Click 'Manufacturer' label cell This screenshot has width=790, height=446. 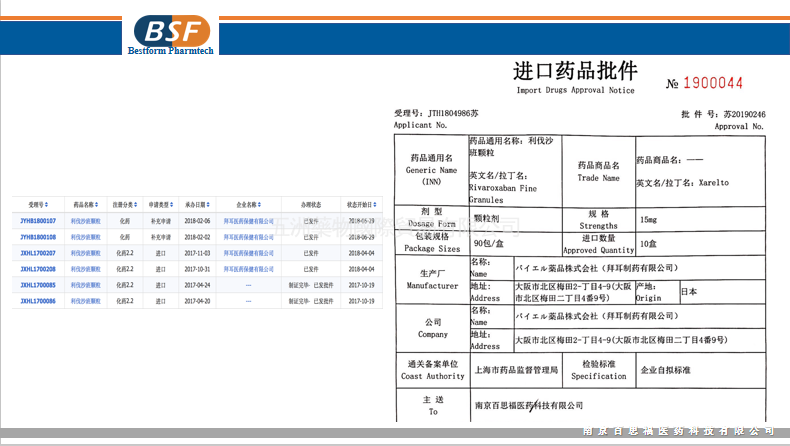tap(432, 279)
